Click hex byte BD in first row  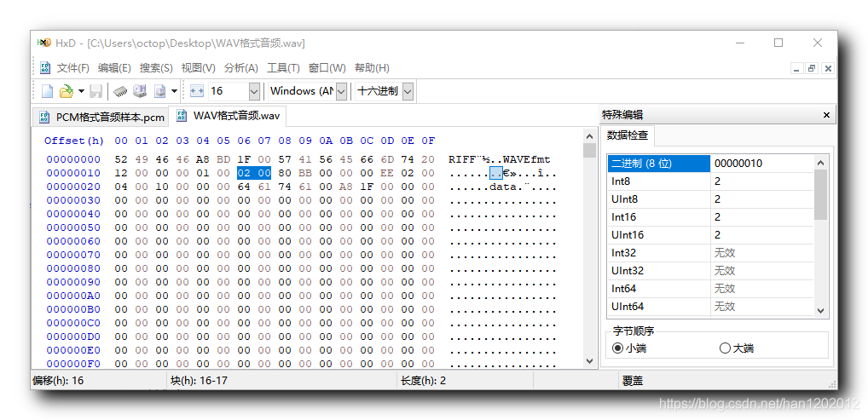point(223,159)
